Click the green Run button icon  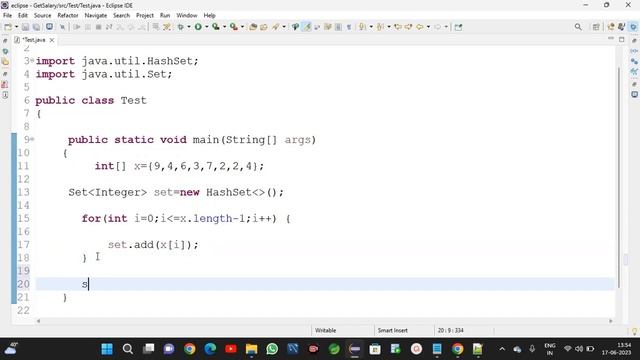[x=198, y=27]
